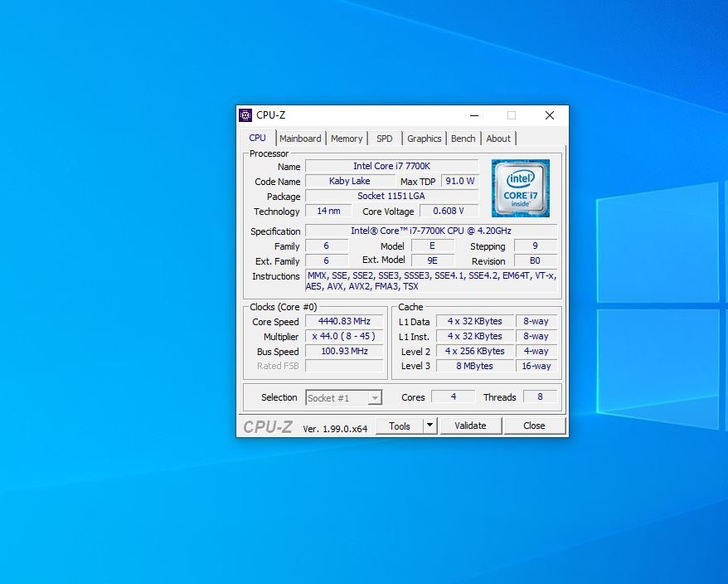Image resolution: width=728 pixels, height=584 pixels.
Task: Click the L1 Data 8-way value
Action: click(536, 321)
